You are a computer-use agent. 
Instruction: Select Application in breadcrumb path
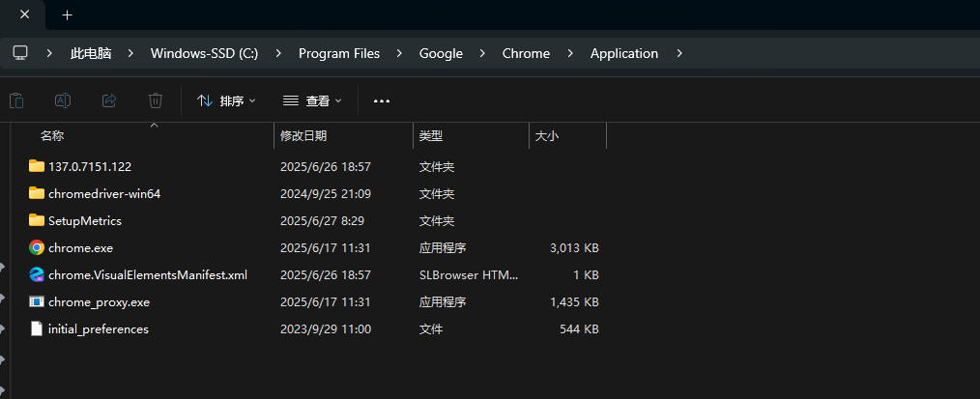623,54
